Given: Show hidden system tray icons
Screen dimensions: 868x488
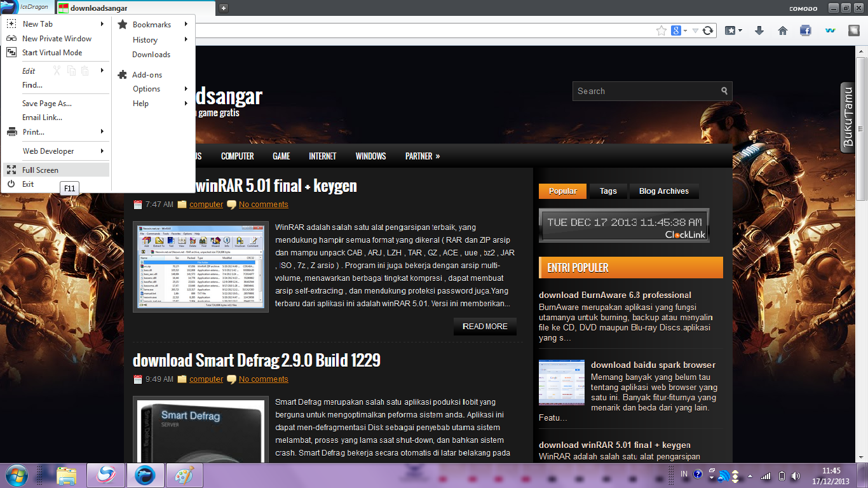Looking at the screenshot, I should [750, 475].
